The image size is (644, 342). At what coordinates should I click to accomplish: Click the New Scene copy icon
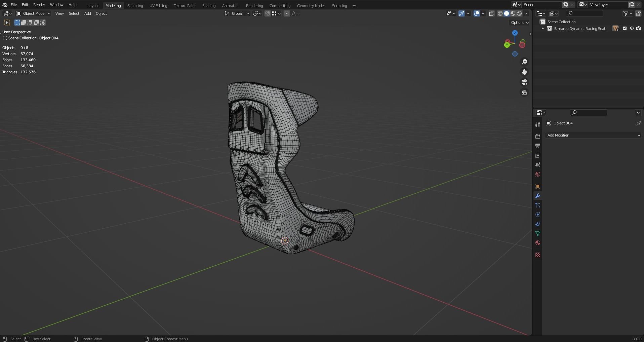click(x=565, y=5)
